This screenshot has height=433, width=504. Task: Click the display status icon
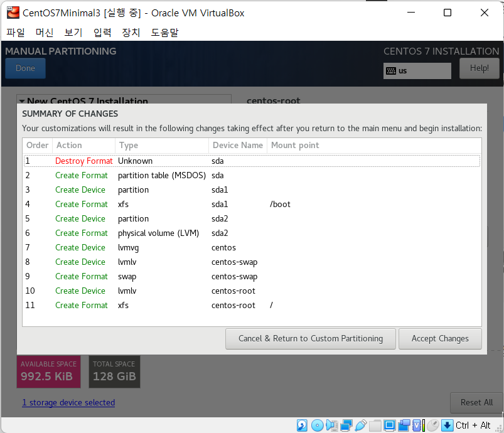pyautogui.click(x=389, y=425)
